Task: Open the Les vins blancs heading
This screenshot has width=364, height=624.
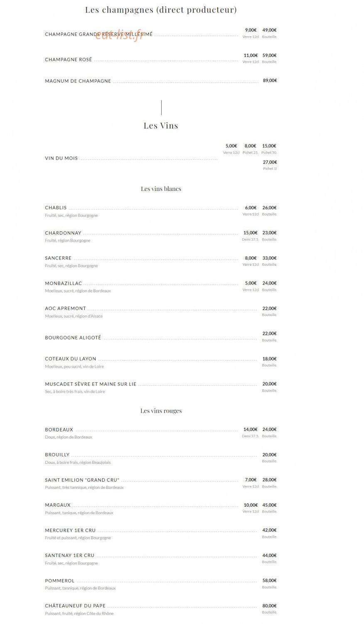Action: [161, 189]
